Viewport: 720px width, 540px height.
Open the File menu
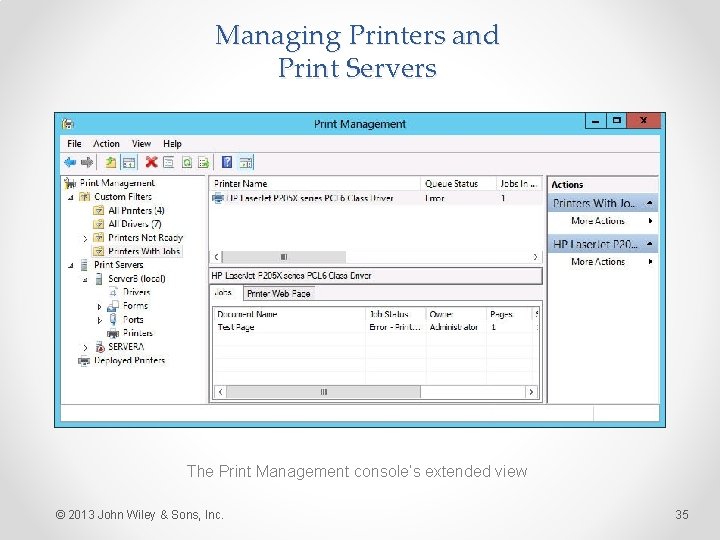point(74,144)
